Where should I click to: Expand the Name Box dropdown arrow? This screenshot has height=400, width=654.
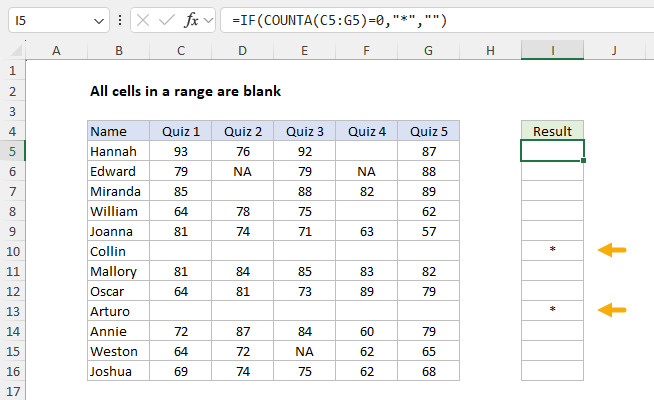click(99, 20)
